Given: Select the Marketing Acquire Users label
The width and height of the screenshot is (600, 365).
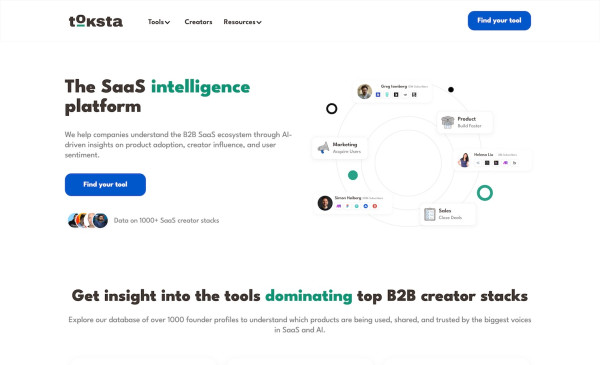Looking at the screenshot, I should click(x=347, y=148).
